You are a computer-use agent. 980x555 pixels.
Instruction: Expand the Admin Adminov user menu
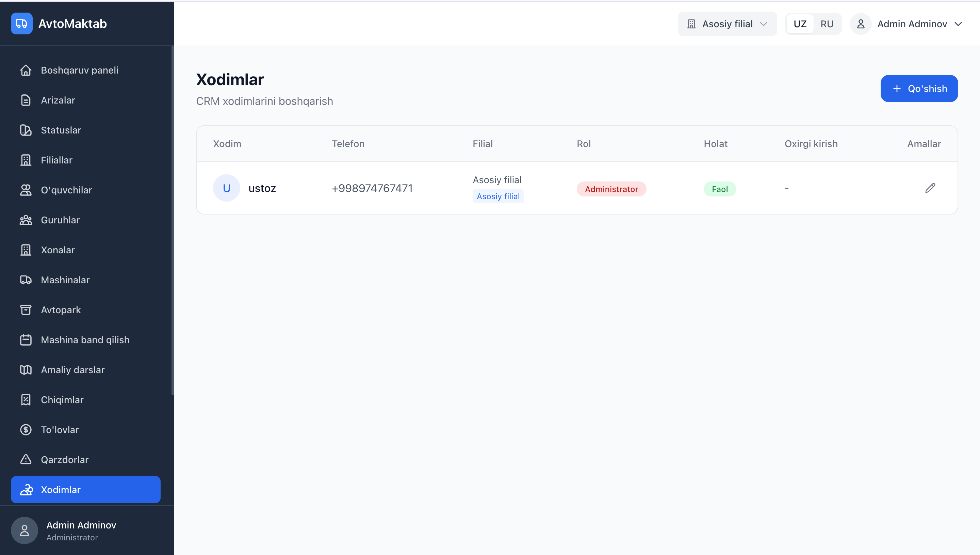pos(912,24)
